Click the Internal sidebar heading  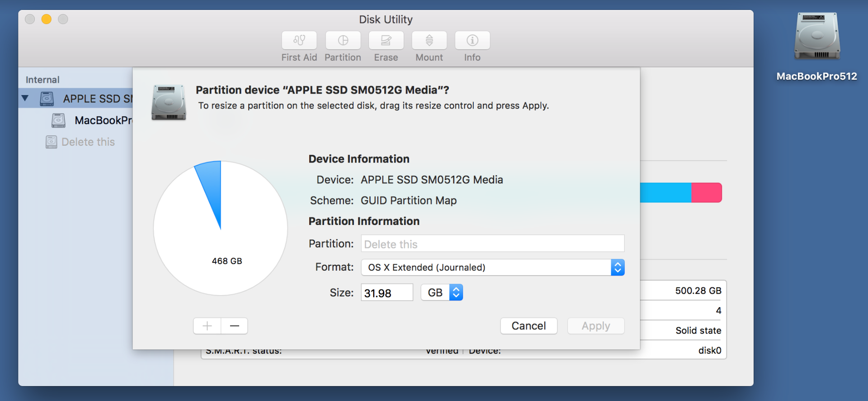42,80
